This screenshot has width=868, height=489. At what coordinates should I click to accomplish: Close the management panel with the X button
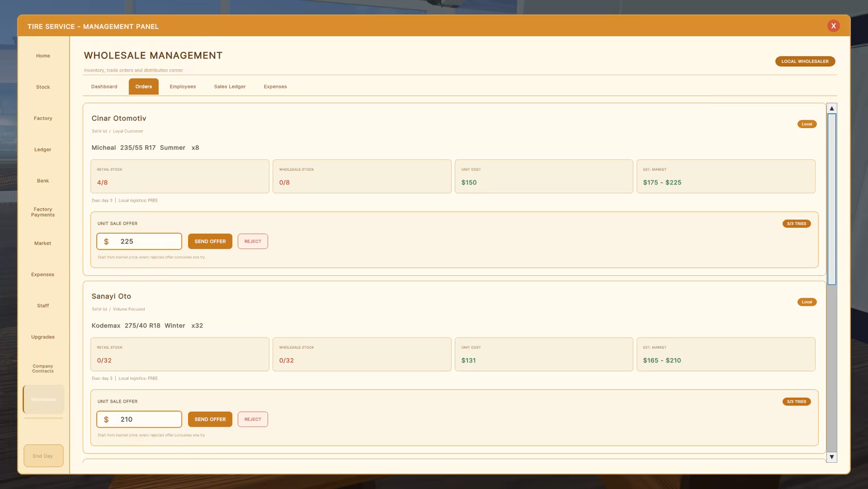point(833,26)
